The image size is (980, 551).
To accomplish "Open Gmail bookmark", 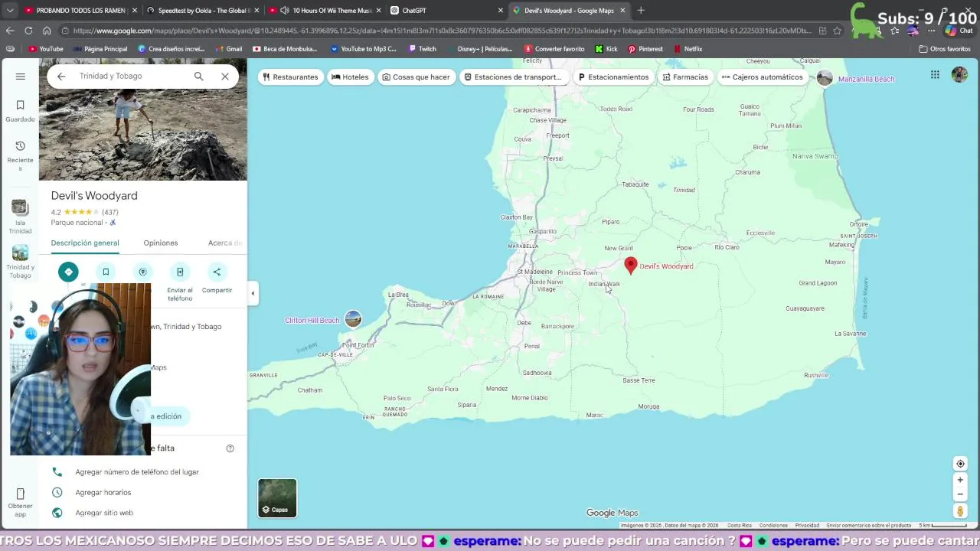I will click(228, 49).
